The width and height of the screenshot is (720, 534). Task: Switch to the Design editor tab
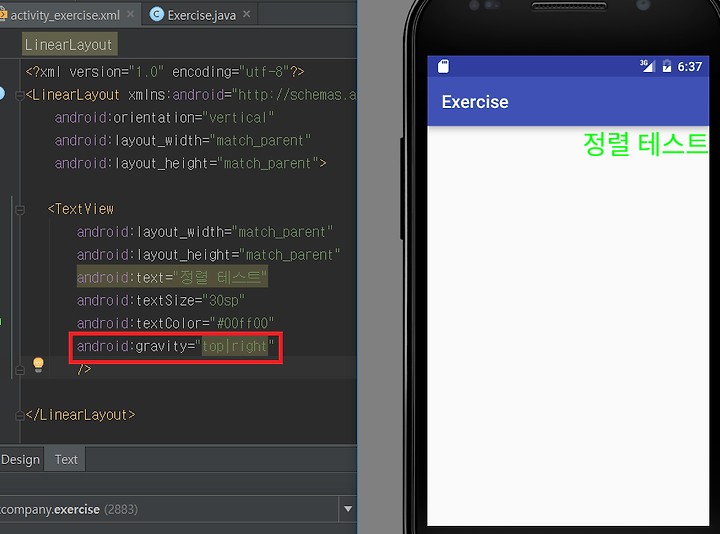coord(21,459)
